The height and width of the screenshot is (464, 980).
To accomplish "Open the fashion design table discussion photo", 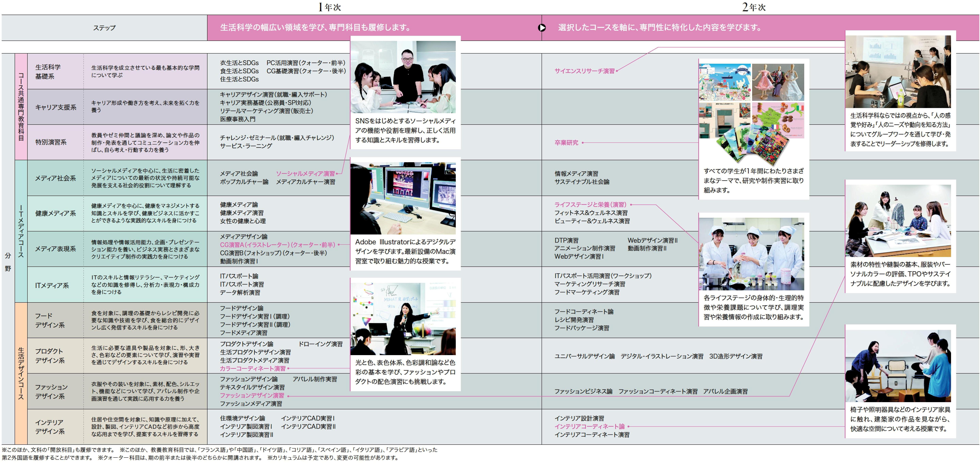I will point(898,221).
